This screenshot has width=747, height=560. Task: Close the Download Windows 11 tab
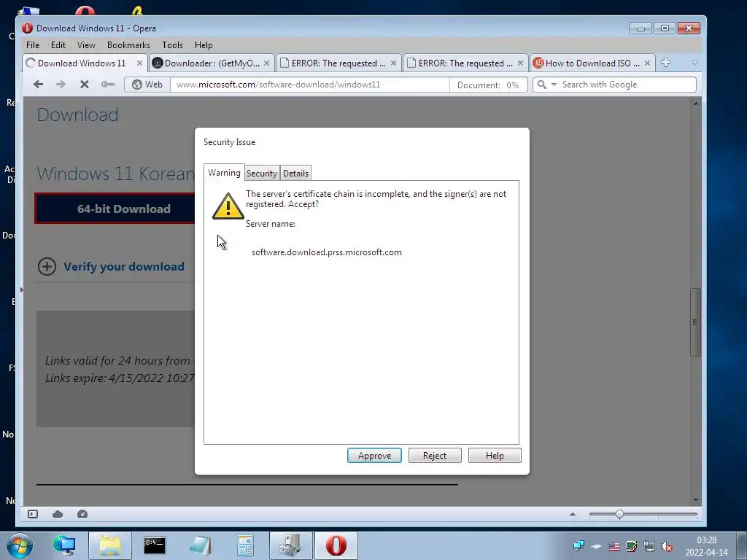139,63
